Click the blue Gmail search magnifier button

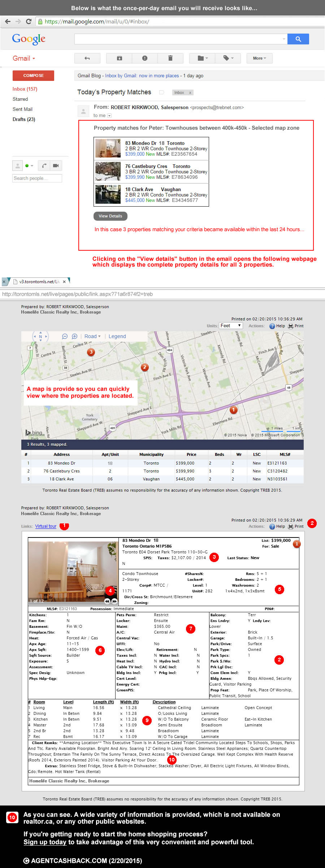298,39
